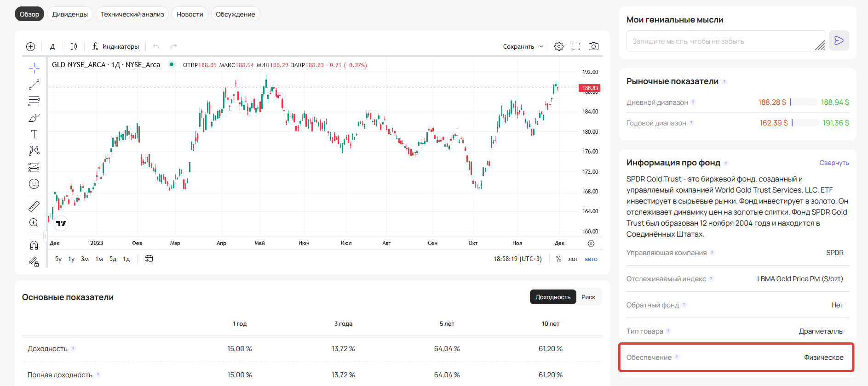Set chart range to 5д
The height and width of the screenshot is (386, 868).
[x=113, y=259]
